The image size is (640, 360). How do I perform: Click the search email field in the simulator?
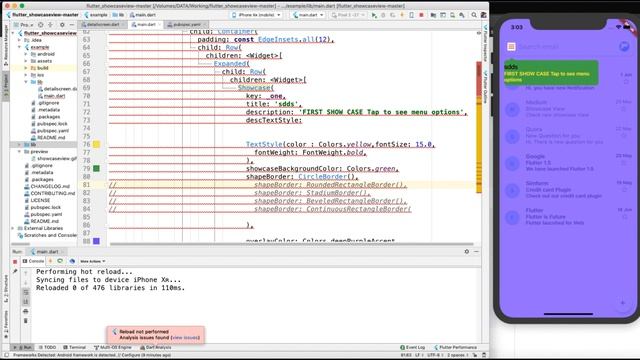tap(567, 47)
